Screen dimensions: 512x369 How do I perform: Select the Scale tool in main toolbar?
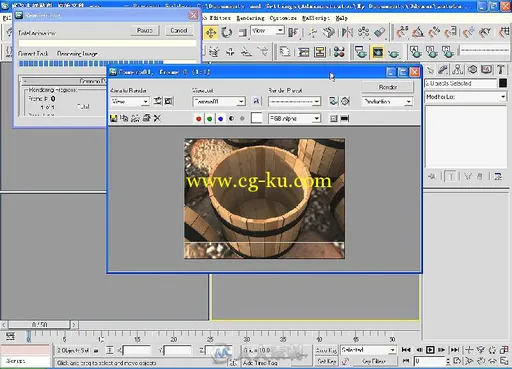(242, 33)
